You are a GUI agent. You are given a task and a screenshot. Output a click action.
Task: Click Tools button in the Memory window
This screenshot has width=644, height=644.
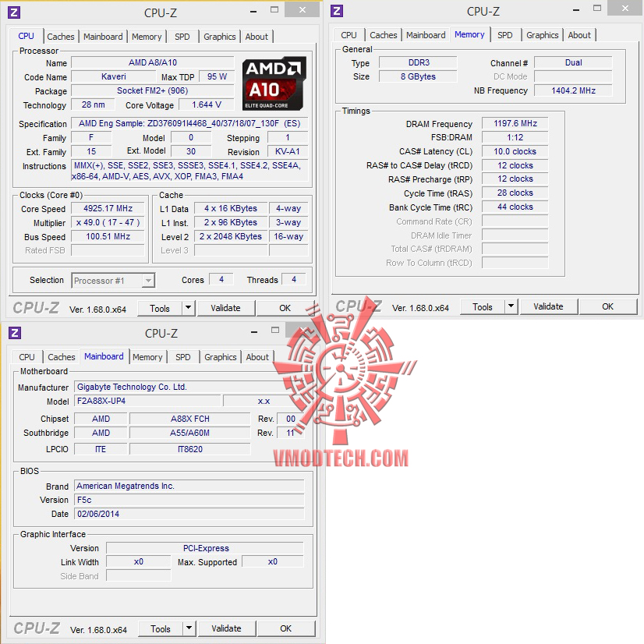tap(483, 306)
